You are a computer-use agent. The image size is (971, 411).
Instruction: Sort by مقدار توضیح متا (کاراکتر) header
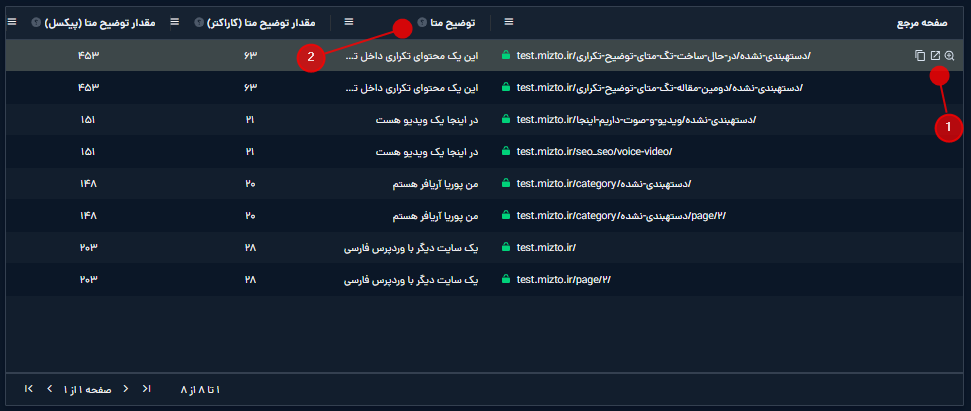tap(261, 23)
